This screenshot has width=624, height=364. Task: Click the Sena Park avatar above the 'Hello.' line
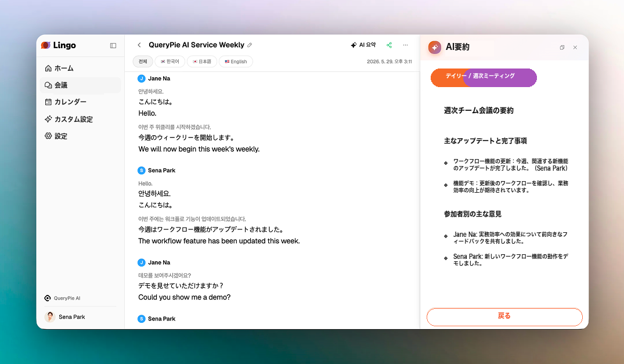coord(141,170)
